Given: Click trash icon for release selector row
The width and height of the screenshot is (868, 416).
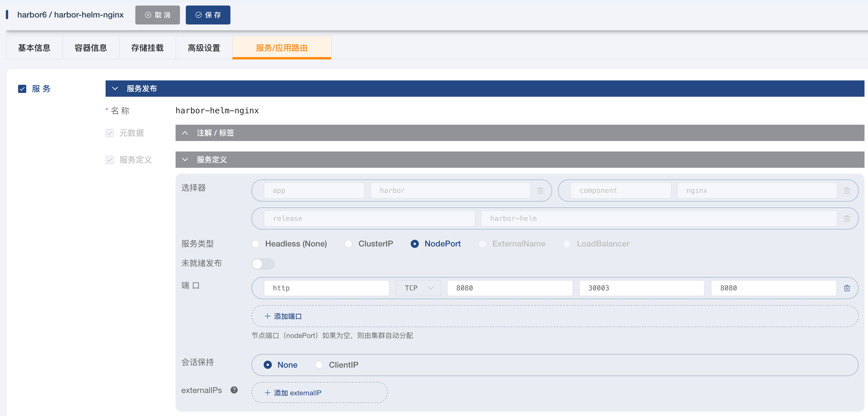Looking at the screenshot, I should coord(847,218).
